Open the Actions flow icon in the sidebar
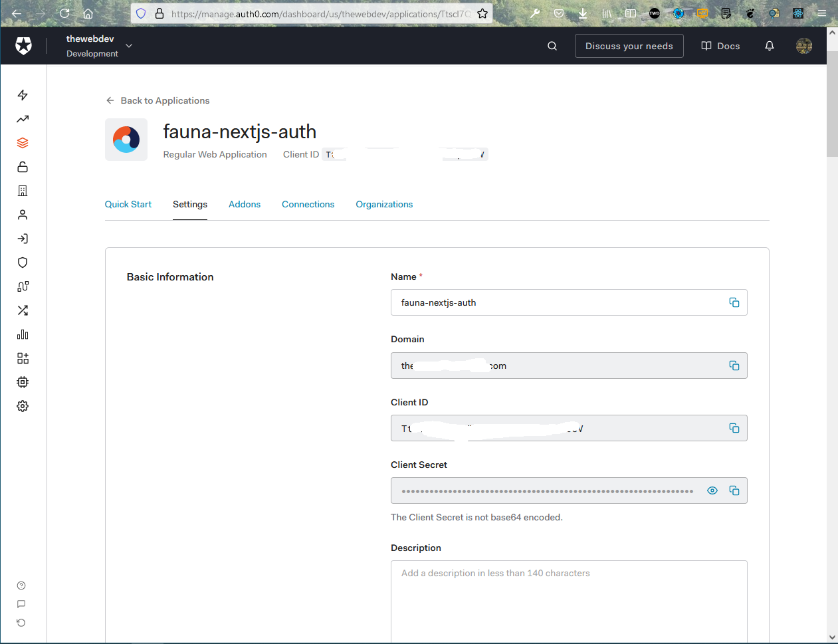The height and width of the screenshot is (644, 838). coord(23,286)
